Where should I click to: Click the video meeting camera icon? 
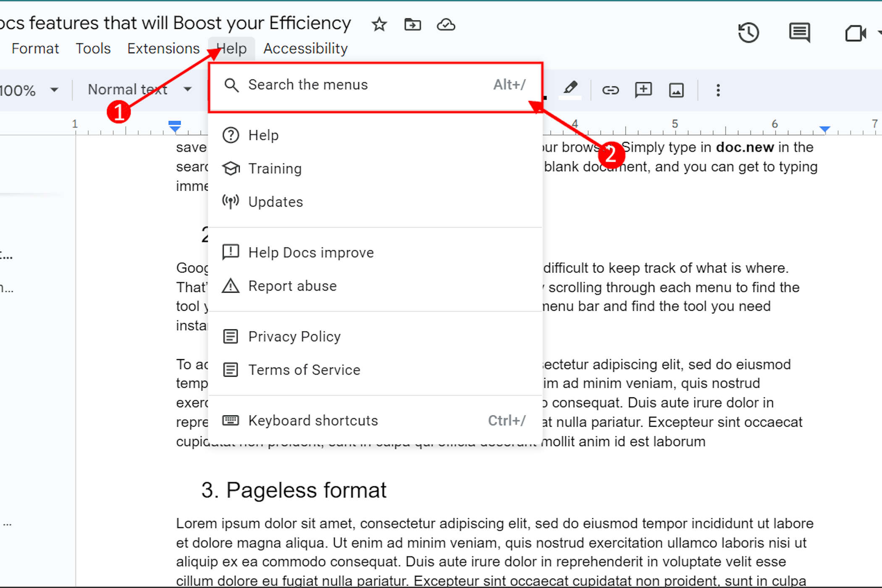coord(855,33)
